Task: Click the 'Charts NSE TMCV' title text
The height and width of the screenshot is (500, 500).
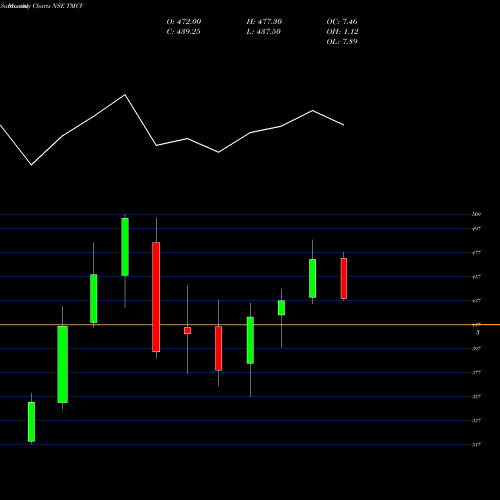Action: pyautogui.click(x=57, y=6)
